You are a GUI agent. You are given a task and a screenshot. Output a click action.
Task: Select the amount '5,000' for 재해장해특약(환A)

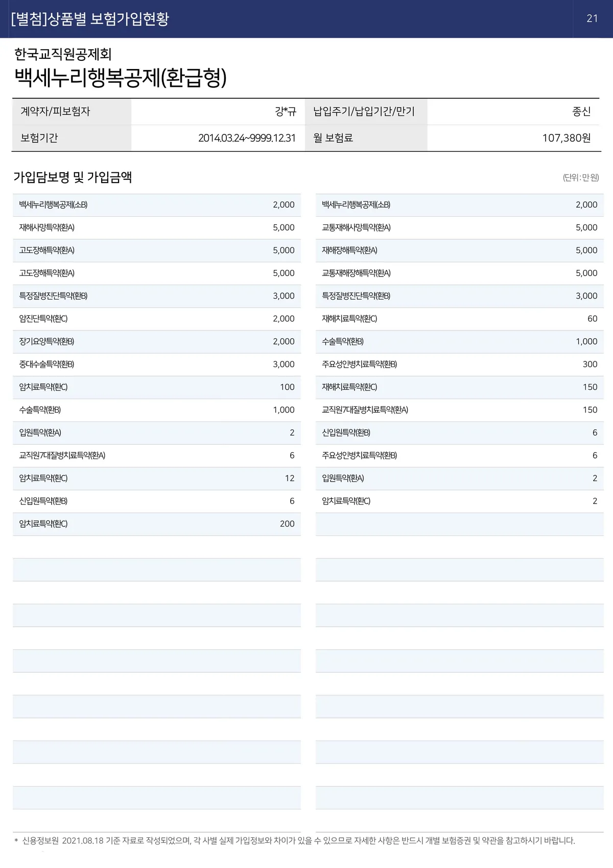(586, 250)
